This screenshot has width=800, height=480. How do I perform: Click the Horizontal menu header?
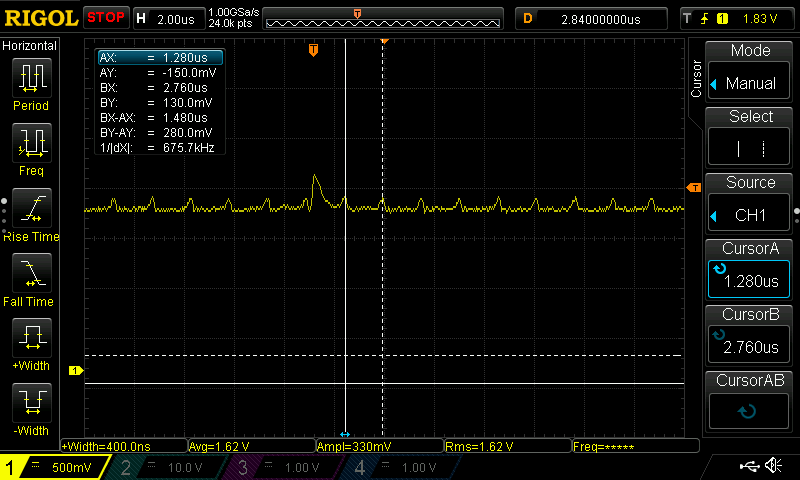(x=31, y=46)
